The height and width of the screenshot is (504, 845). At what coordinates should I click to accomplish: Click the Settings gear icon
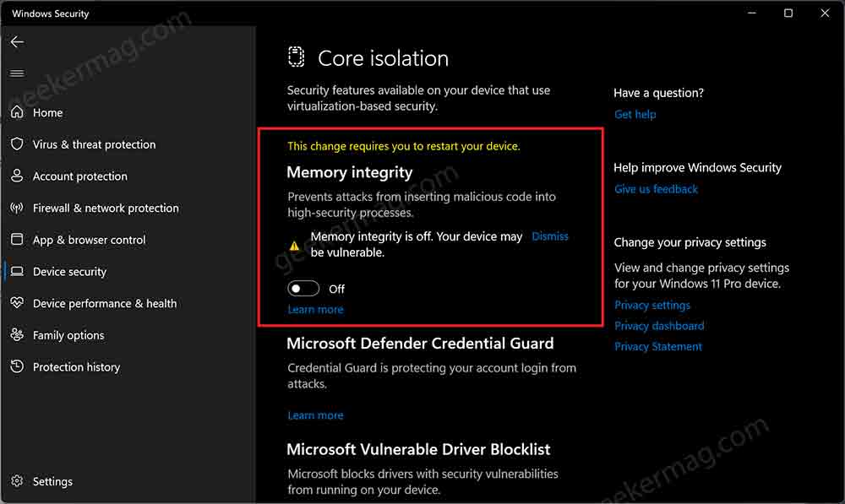(17, 481)
